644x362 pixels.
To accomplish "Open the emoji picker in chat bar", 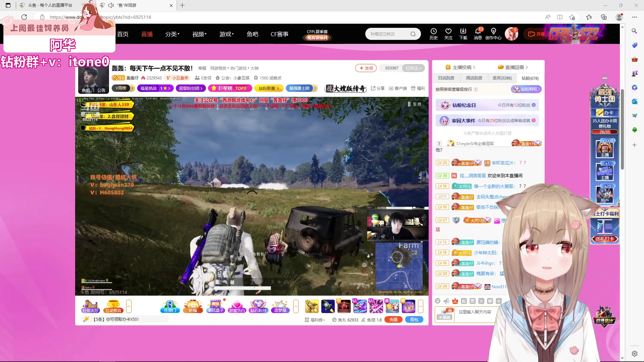I will click(x=437, y=301).
